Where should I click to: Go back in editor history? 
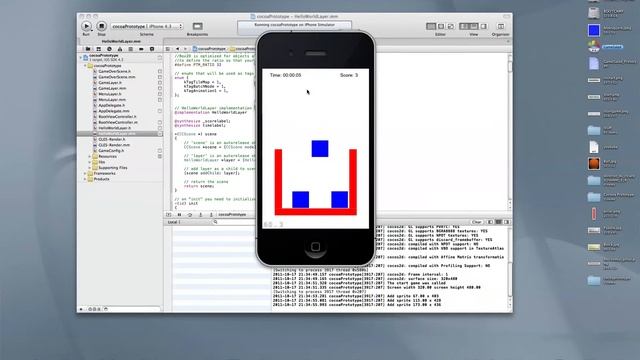[x=177, y=49]
